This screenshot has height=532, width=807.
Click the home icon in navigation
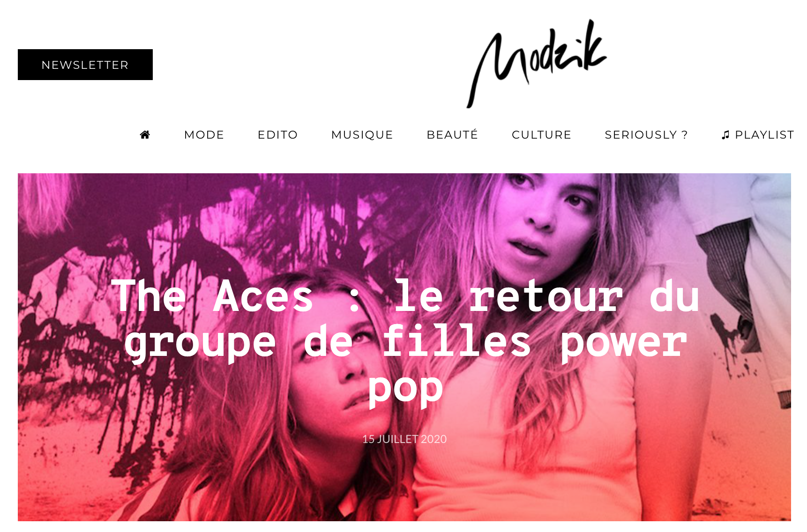pos(145,135)
